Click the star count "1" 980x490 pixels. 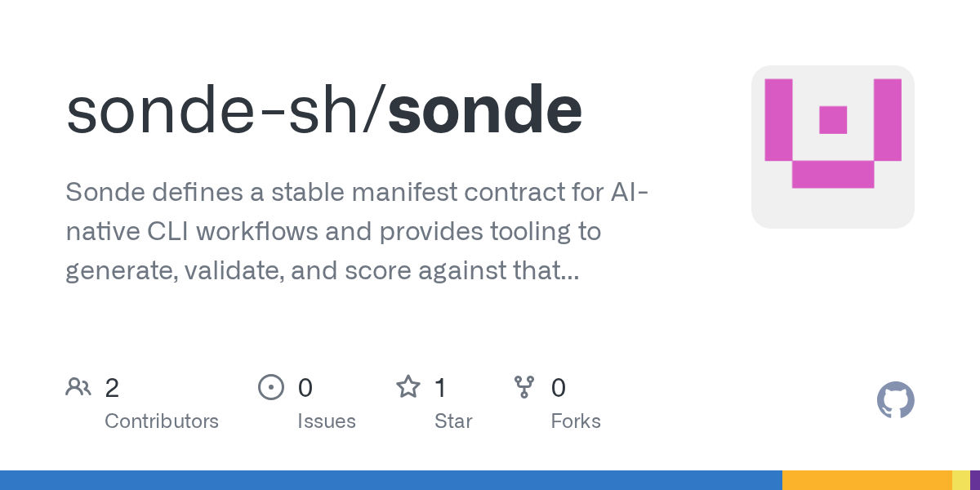440,387
